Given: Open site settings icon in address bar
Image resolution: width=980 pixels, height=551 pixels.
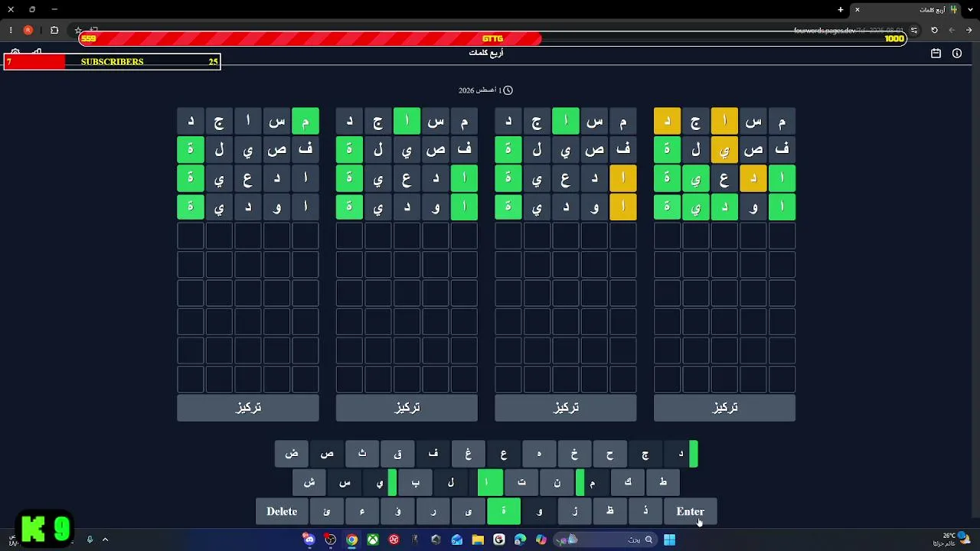Looking at the screenshot, I should click(x=914, y=31).
